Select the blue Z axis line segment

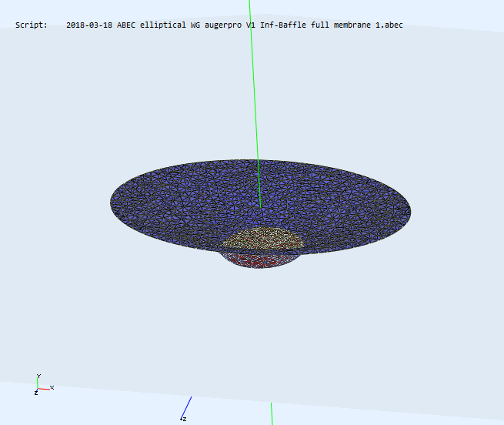pyautogui.click(x=187, y=407)
